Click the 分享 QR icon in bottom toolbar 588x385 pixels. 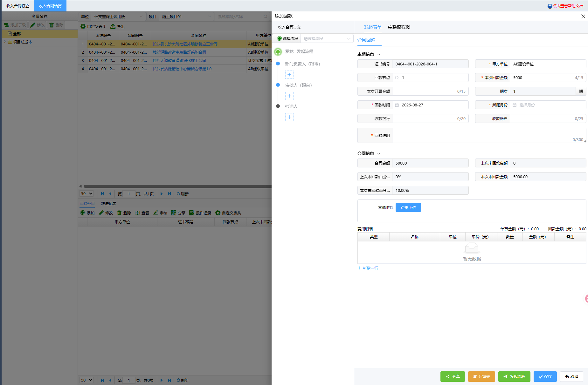point(174,213)
